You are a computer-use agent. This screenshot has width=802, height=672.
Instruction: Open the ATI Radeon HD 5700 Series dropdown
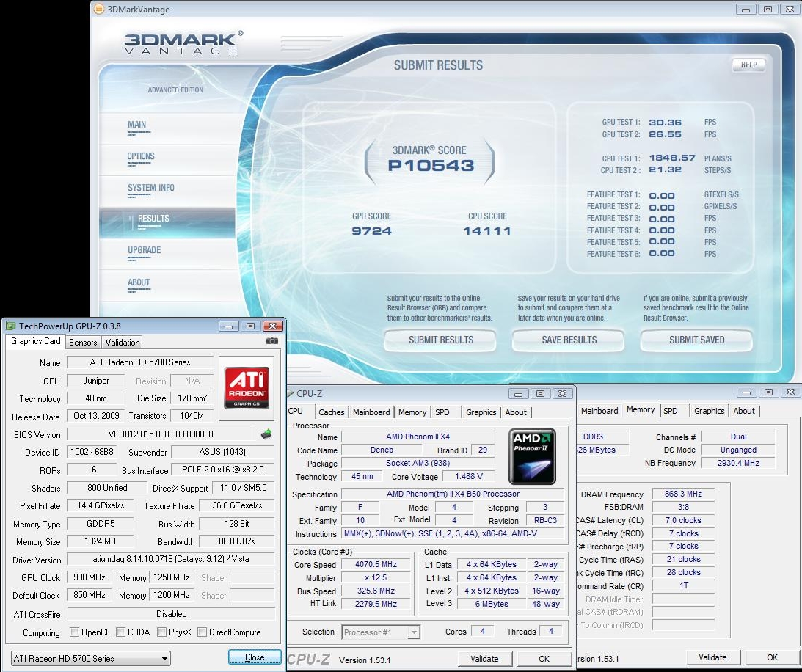[x=91, y=658]
